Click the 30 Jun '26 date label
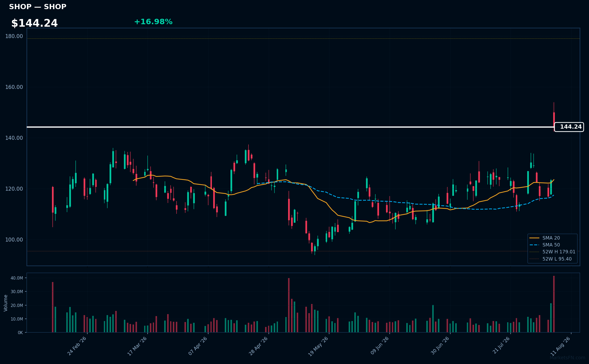Viewport: 589px width, 364px height. (440, 346)
